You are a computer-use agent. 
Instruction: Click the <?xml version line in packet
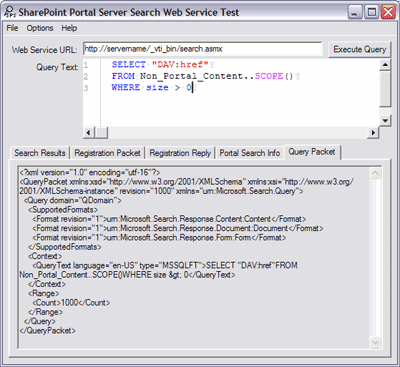pos(90,173)
